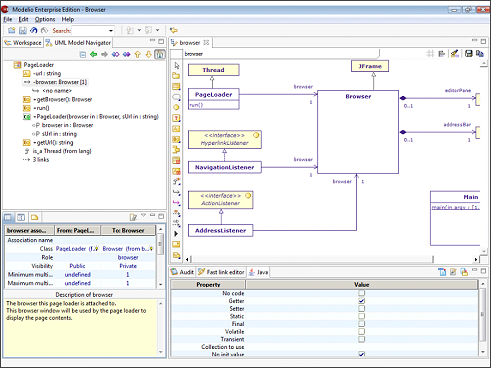Select the black association arrow tool
Screen dimensions: 491x368
point(176,192)
